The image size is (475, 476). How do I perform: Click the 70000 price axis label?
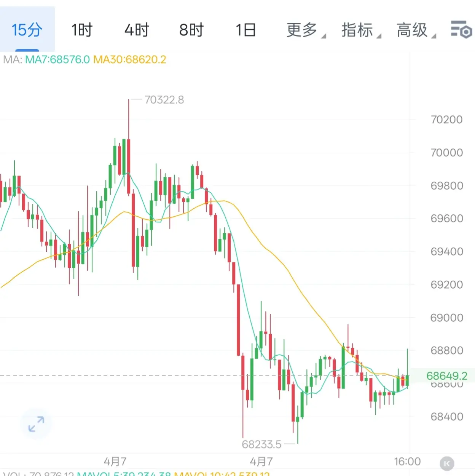click(x=446, y=153)
